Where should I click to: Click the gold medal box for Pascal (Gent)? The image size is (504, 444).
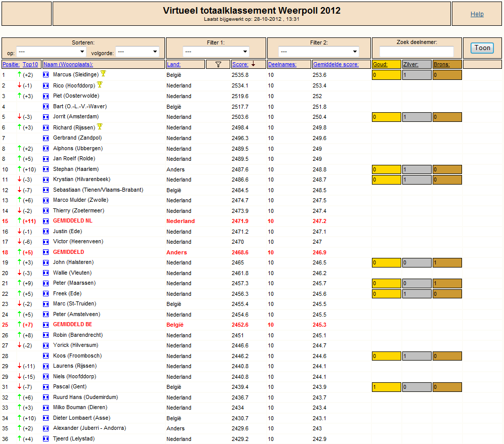pos(387,387)
